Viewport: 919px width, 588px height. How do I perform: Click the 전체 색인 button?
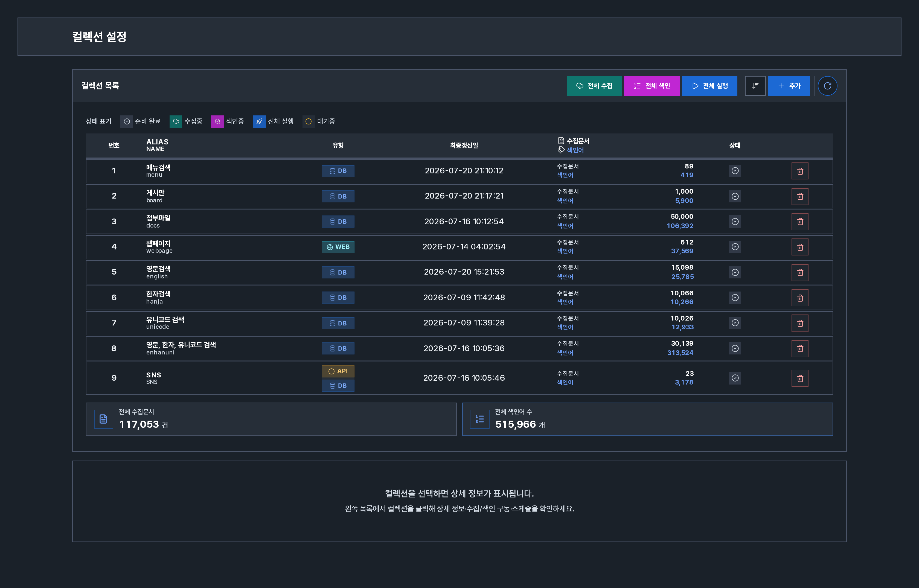pyautogui.click(x=652, y=86)
